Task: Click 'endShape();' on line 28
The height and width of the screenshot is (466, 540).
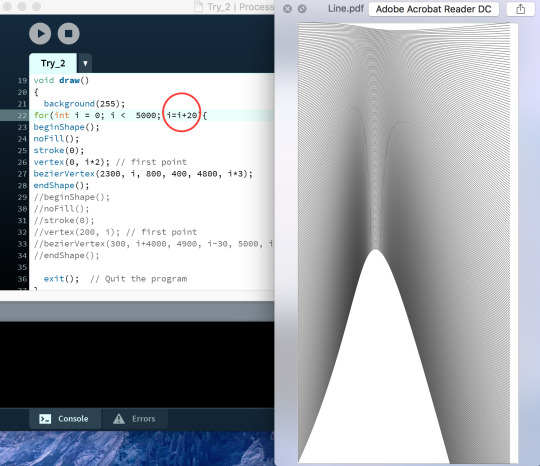Action: pyautogui.click(x=61, y=186)
